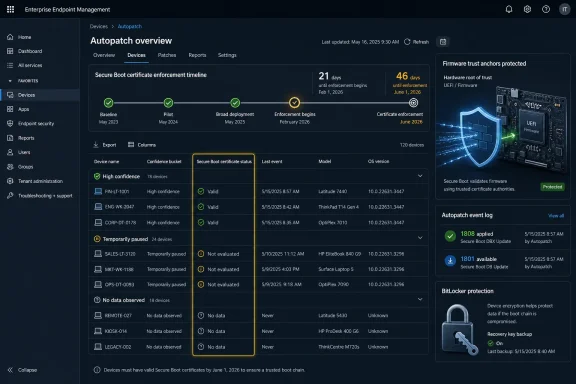Refresh the Autopatch overview

pos(417,42)
